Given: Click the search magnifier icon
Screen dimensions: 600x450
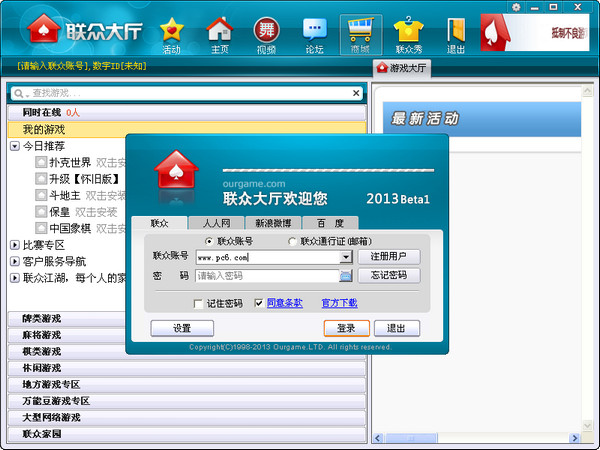Looking at the screenshot, I should (19, 93).
